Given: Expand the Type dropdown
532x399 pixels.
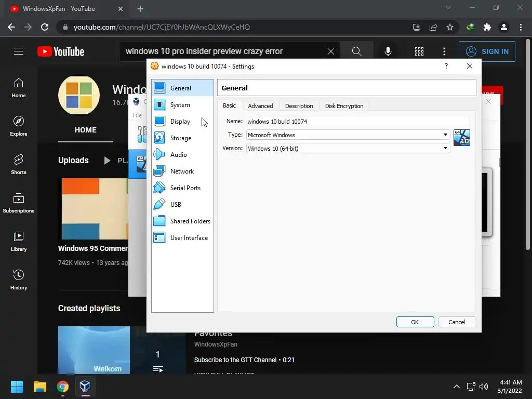Looking at the screenshot, I should tap(445, 135).
